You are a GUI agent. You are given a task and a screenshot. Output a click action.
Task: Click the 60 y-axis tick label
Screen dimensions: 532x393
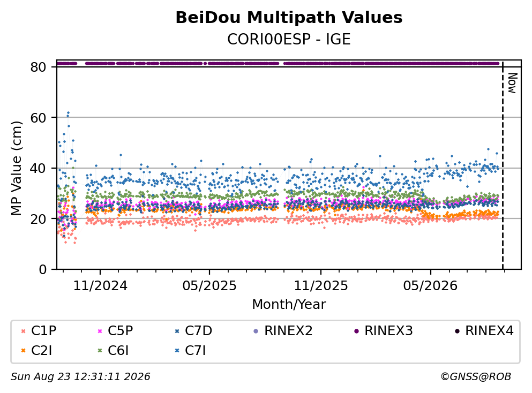(39, 118)
